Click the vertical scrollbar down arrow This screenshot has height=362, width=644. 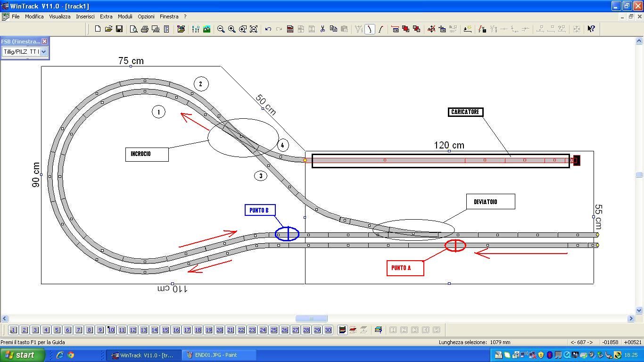(639, 310)
